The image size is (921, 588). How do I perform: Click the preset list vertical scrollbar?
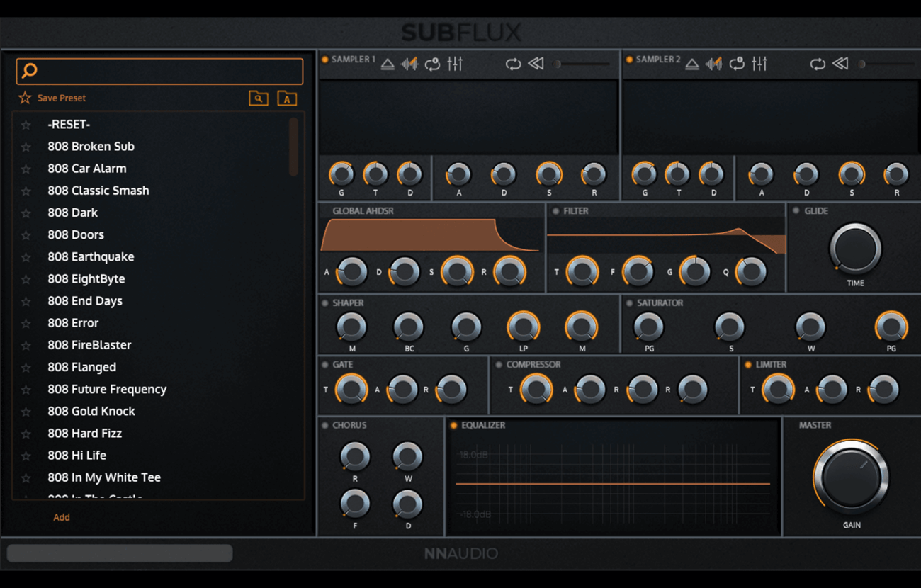click(x=293, y=147)
